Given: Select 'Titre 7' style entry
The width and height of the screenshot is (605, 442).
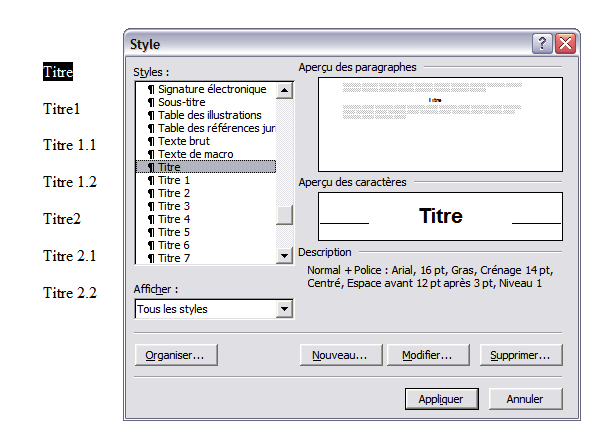Looking at the screenshot, I should (173, 258).
